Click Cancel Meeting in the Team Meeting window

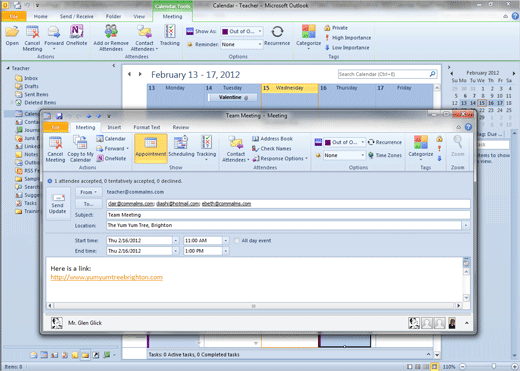55,149
